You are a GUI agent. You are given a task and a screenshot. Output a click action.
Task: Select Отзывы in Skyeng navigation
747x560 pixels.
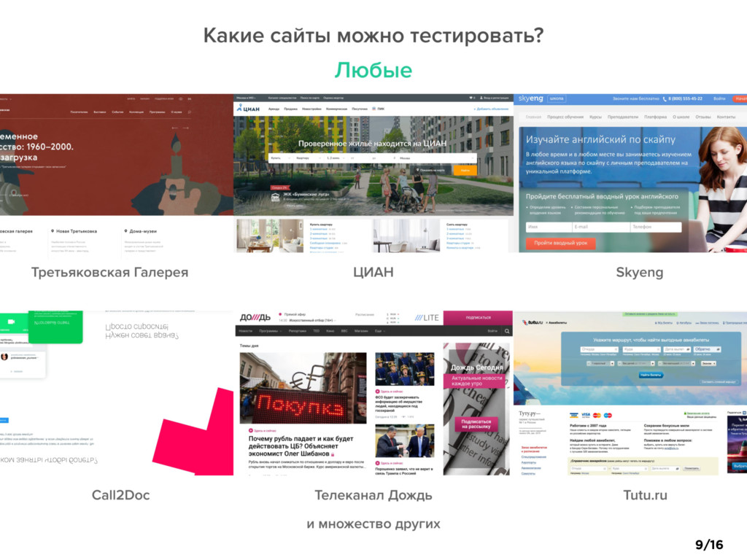click(x=703, y=117)
